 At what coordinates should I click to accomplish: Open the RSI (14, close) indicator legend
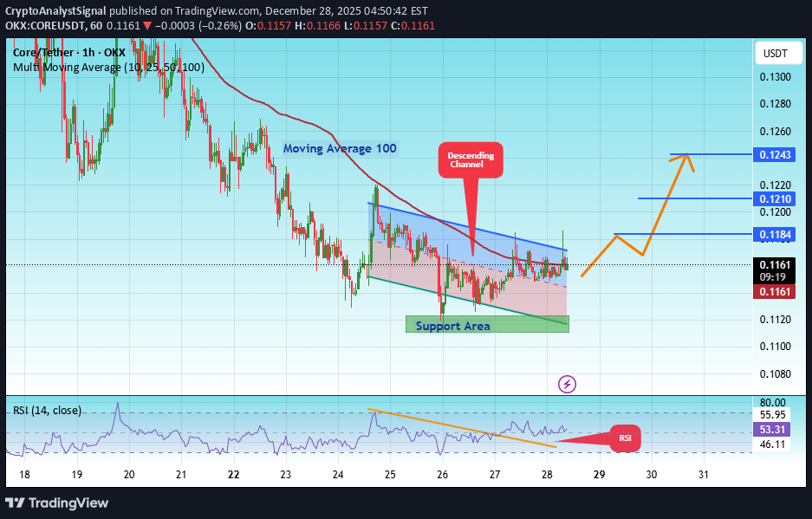pos(48,410)
